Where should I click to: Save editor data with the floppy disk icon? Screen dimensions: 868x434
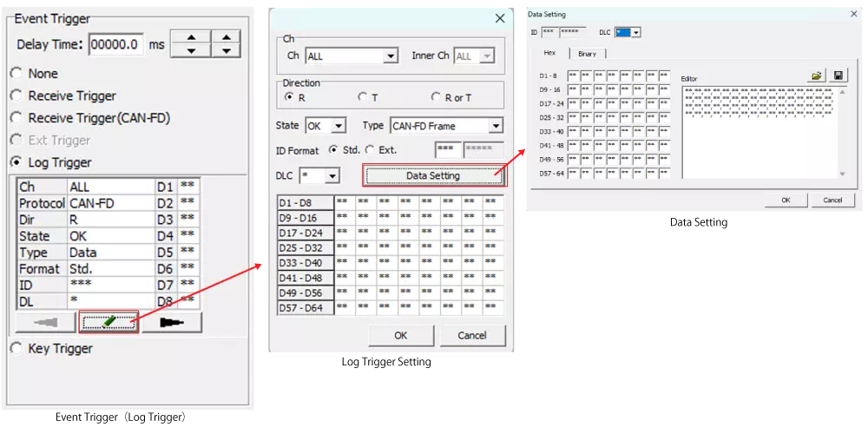[x=838, y=76]
